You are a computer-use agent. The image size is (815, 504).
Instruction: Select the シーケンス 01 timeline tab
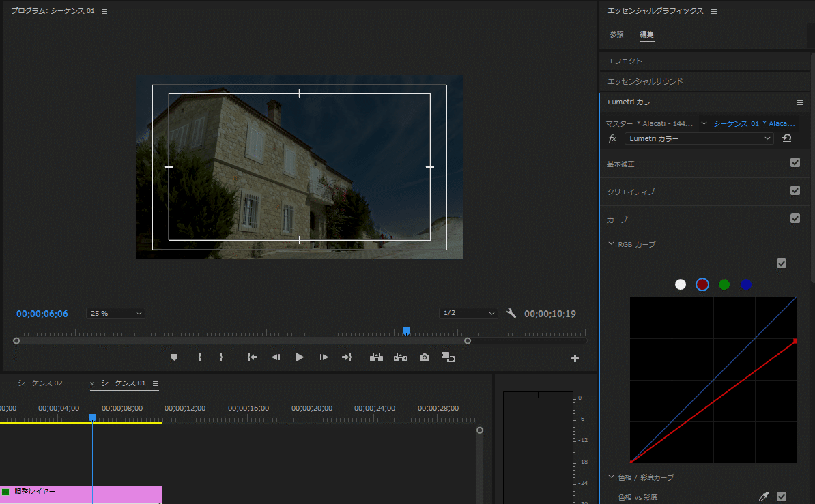tap(123, 383)
